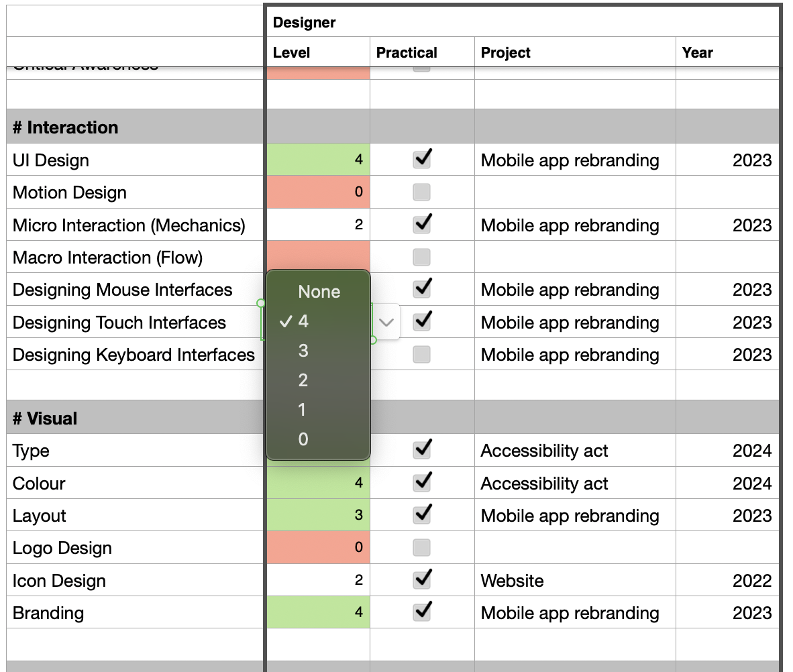The width and height of the screenshot is (793, 672).
Task: Enable Practical for Designing Keyboard Interfaces
Action: tap(421, 353)
